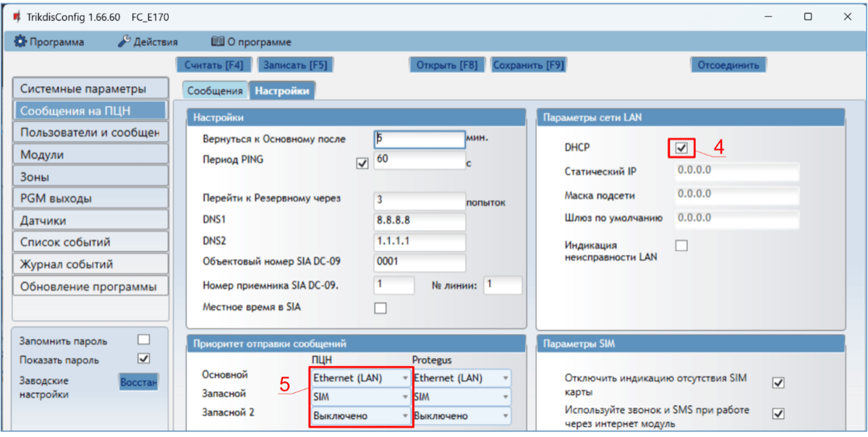Enable Индикация неисправности LAN checkbox
Image resolution: width=868 pixels, height=437 pixels.
click(681, 246)
